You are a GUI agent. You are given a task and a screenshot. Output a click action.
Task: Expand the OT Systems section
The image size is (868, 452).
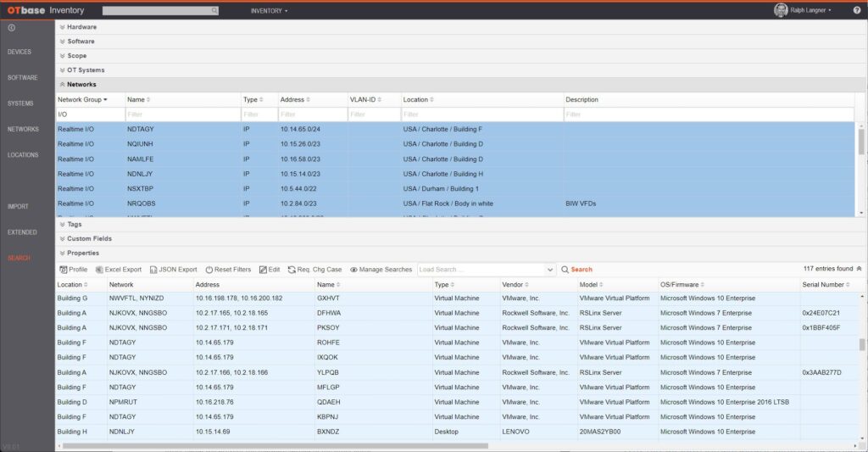click(x=86, y=70)
